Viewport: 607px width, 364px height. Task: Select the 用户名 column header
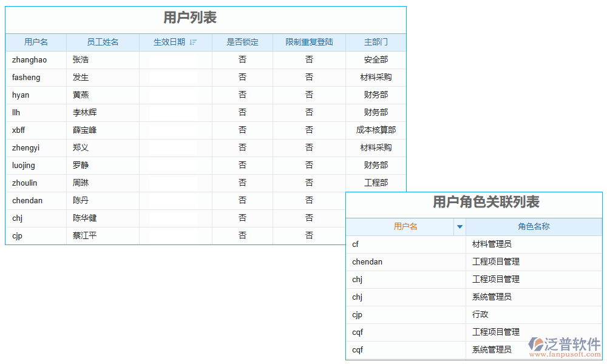pyautogui.click(x=35, y=42)
